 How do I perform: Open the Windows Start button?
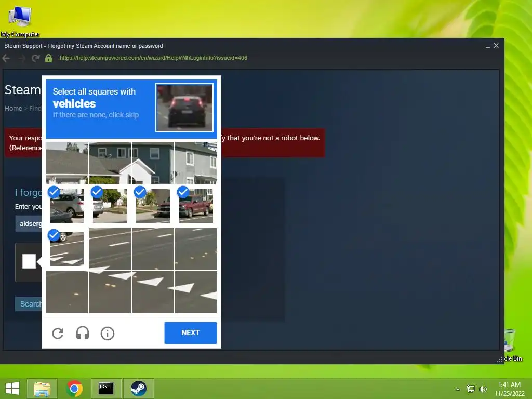(x=12, y=389)
